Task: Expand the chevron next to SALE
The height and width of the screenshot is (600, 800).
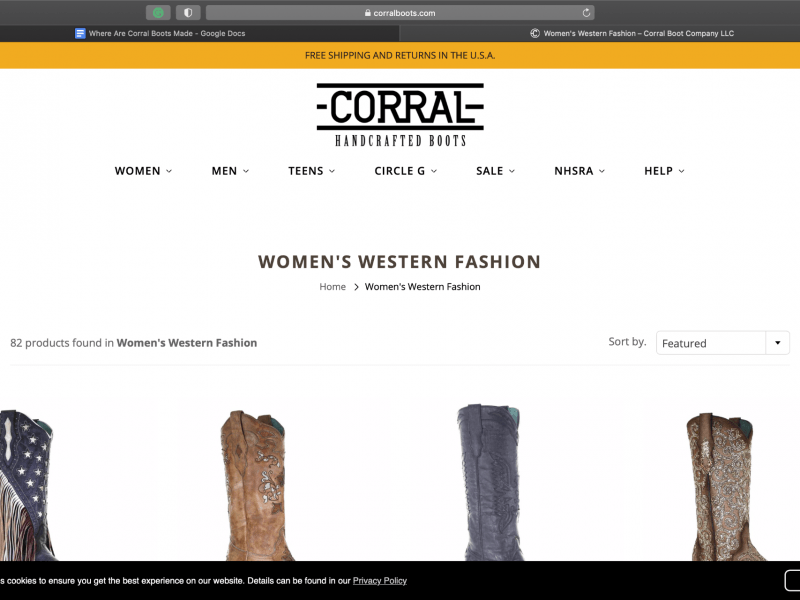Action: tap(512, 171)
